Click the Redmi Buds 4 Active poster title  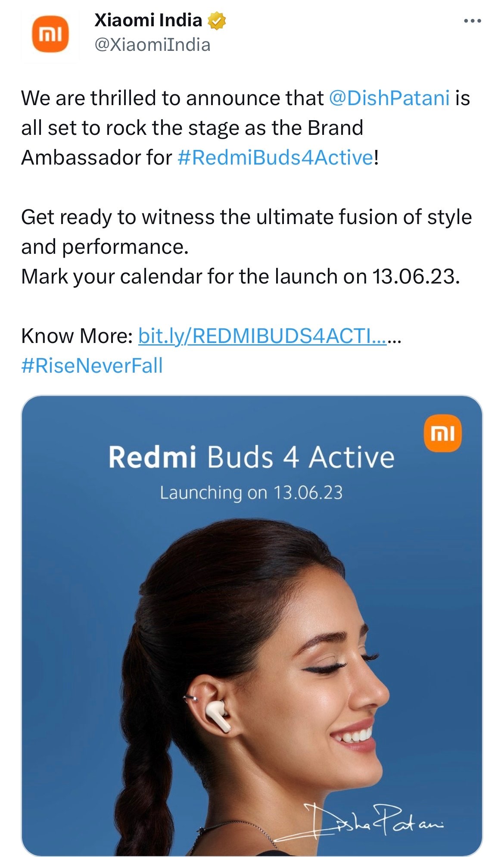(251, 457)
